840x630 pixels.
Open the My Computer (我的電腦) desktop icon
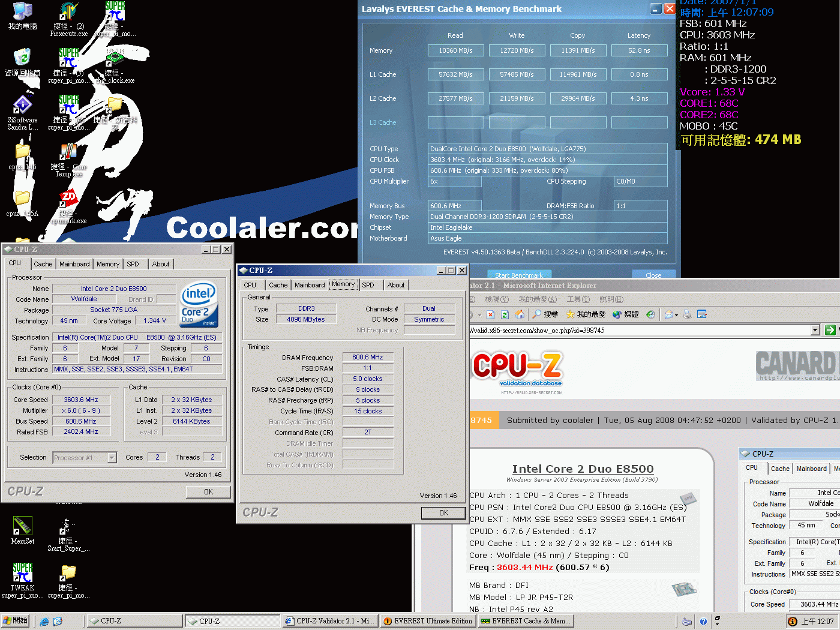tap(22, 15)
